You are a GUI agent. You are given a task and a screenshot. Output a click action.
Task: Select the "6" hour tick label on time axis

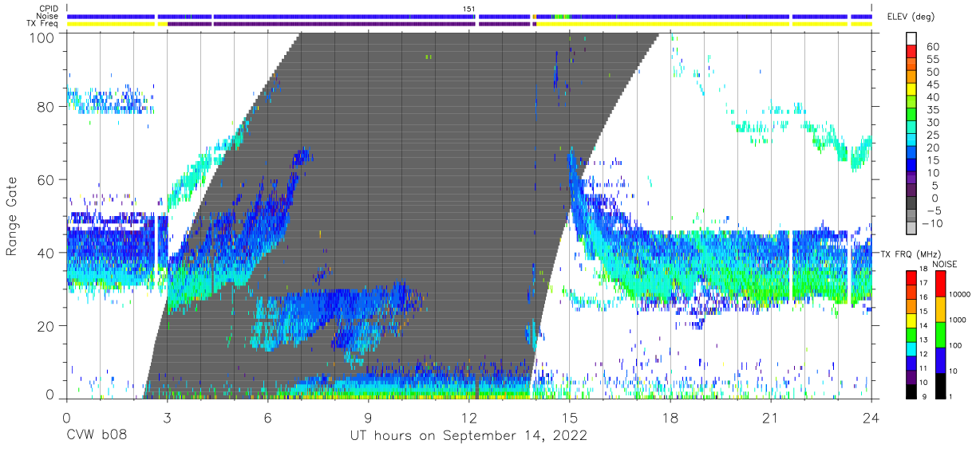267,419
